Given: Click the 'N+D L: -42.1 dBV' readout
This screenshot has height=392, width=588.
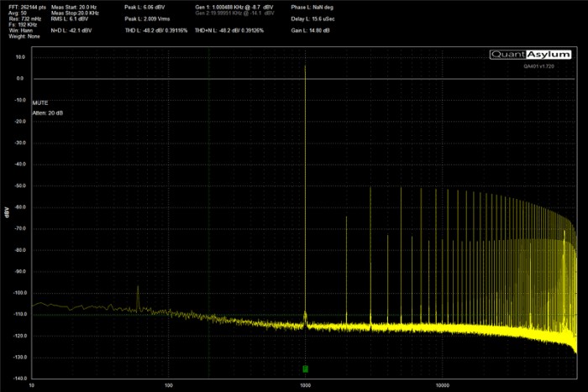Looking at the screenshot, I should (71, 31).
